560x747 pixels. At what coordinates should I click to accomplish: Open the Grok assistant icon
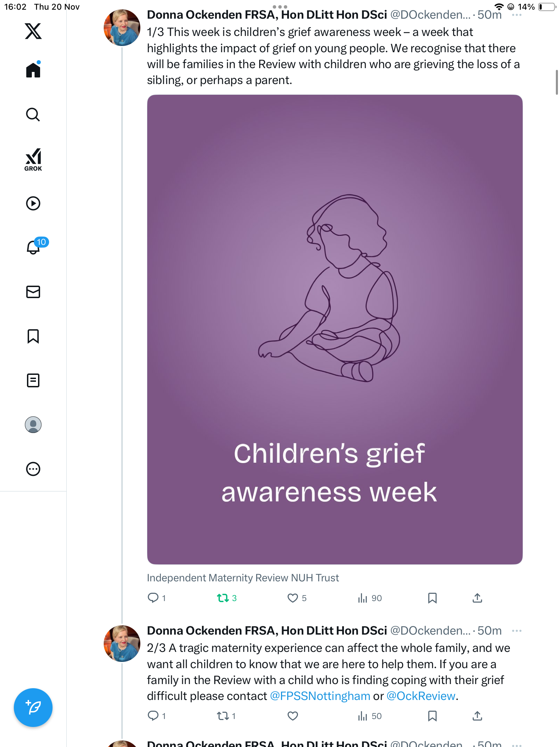coord(33,159)
